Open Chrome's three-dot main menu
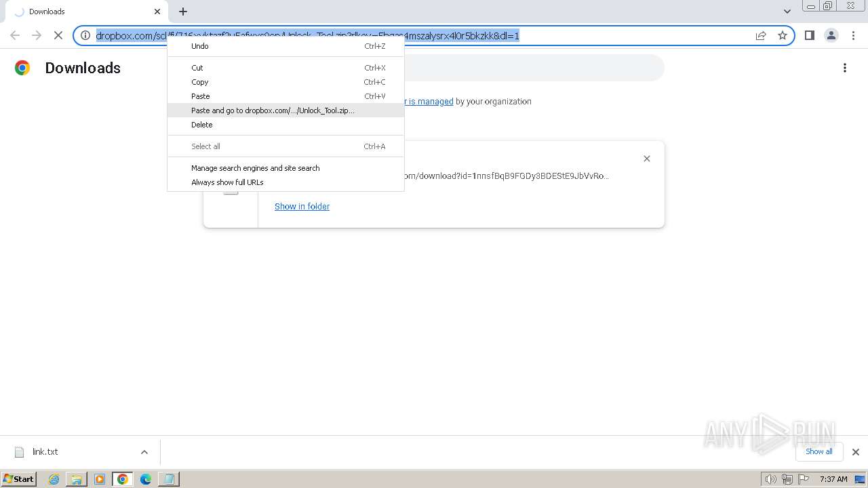Viewport: 868px width, 488px height. point(853,35)
